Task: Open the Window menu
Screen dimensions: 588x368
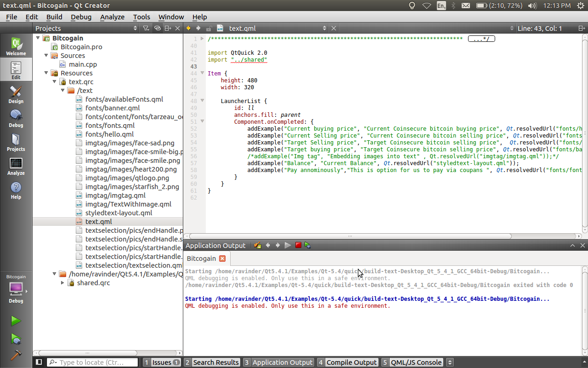Action: point(171,17)
